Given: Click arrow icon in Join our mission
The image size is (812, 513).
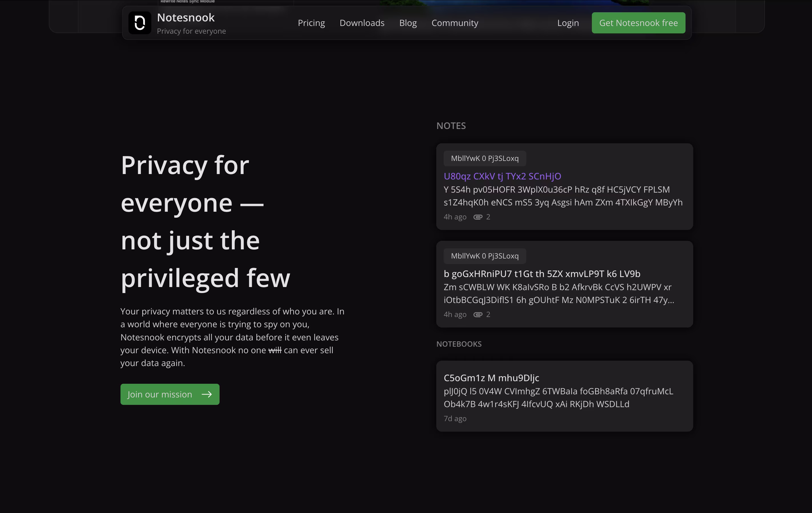Looking at the screenshot, I should (x=207, y=394).
